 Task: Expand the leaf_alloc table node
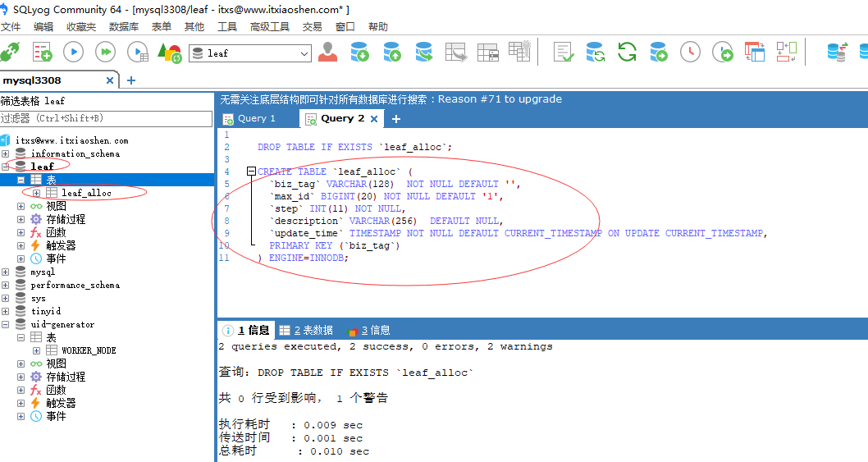coord(36,193)
